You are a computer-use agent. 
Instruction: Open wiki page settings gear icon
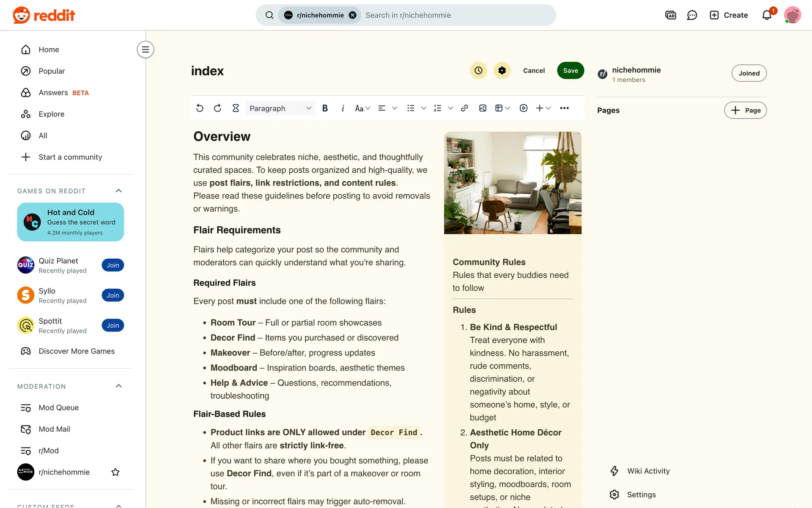[502, 70]
